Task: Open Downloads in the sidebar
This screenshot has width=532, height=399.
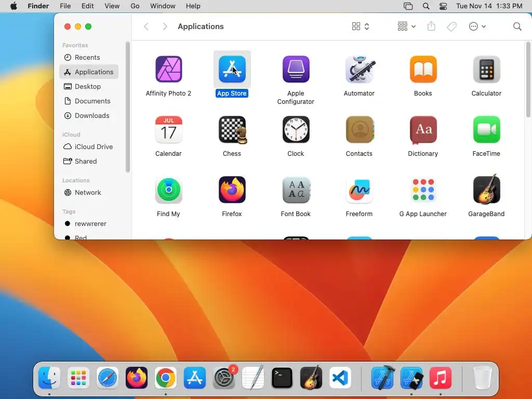Action: [x=89, y=116]
